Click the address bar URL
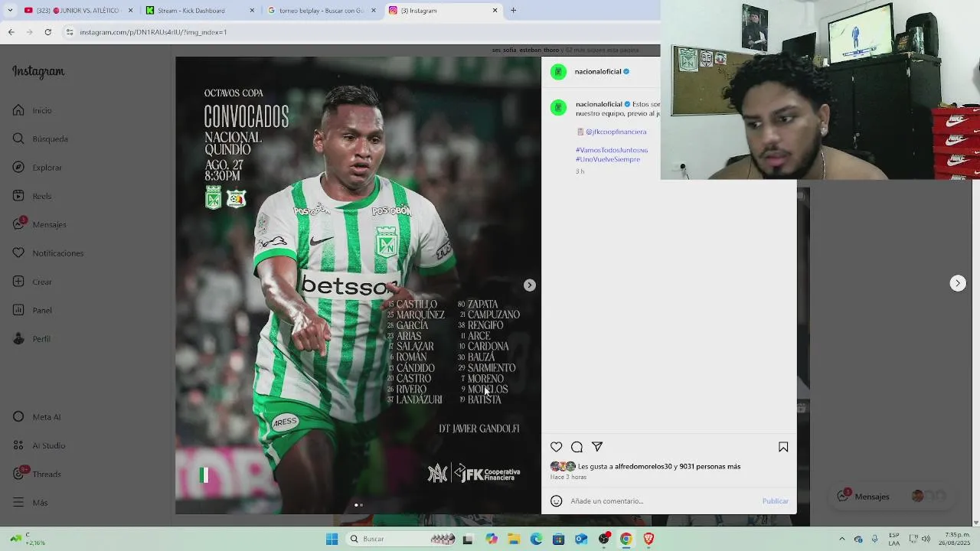This screenshot has height=551, width=980. tap(153, 32)
